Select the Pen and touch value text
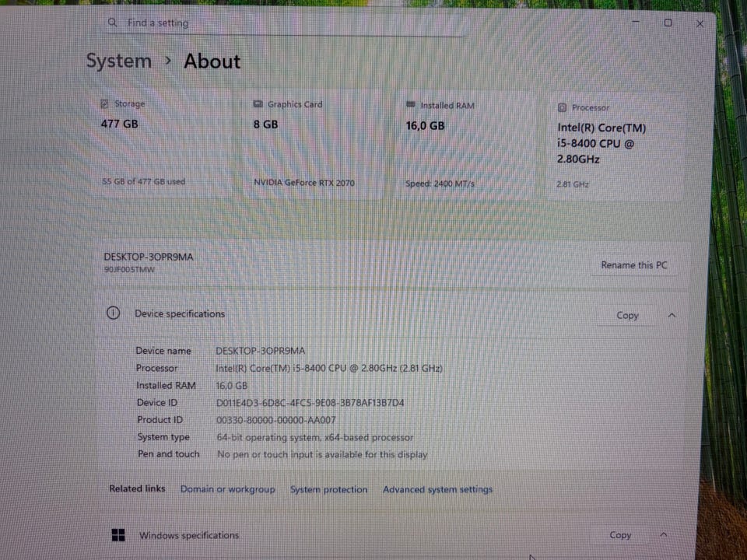 point(322,454)
